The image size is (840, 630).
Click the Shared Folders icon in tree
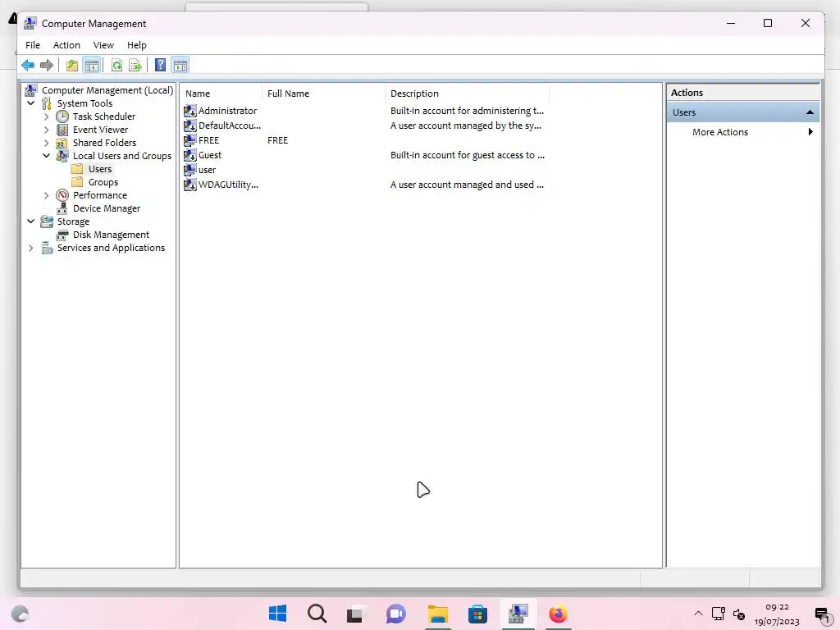click(62, 143)
